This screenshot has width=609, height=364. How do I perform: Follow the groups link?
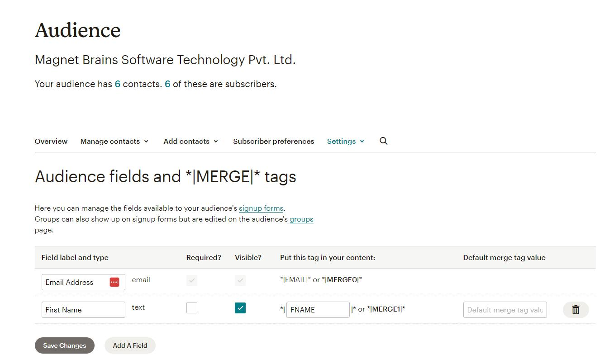tap(301, 219)
